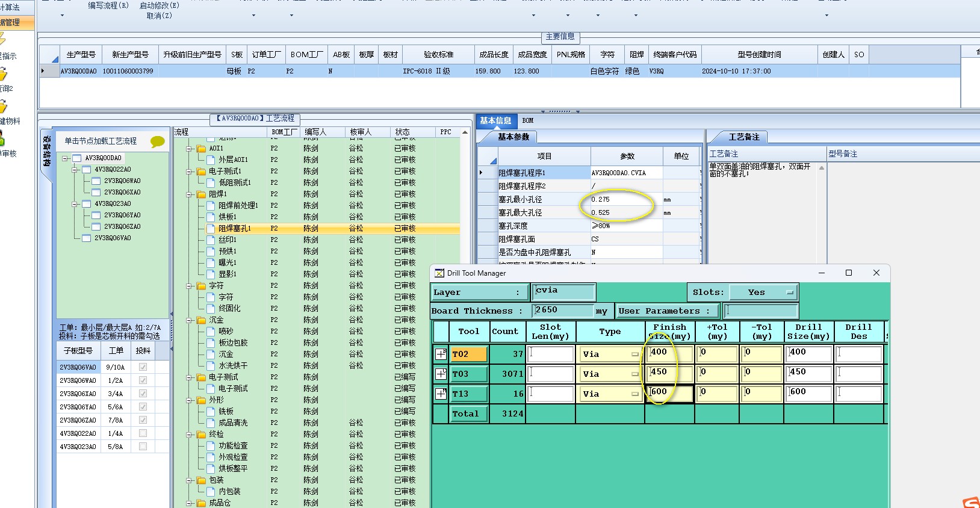Click the T02 tool button
The height and width of the screenshot is (508, 980).
pyautogui.click(x=470, y=354)
